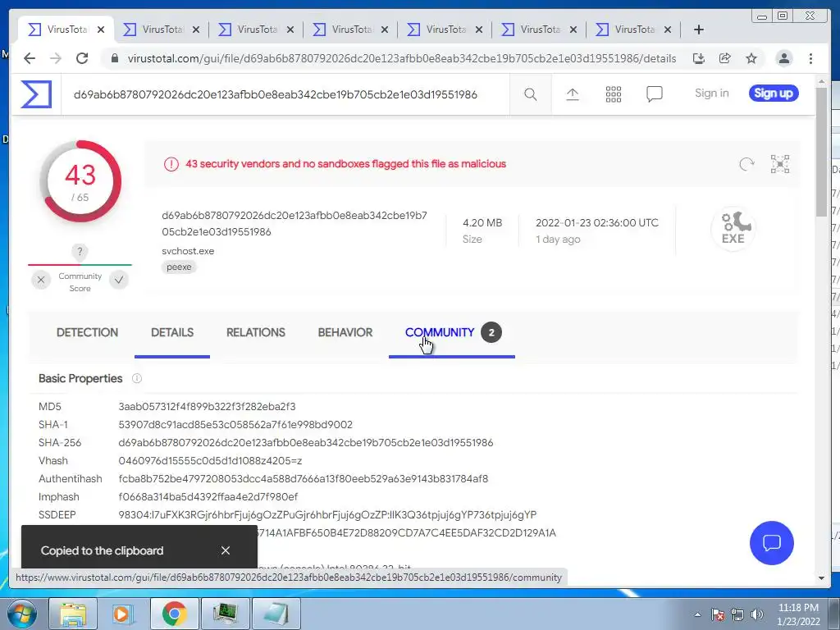
Task: Open a new tab with plus button
Action: pos(699,30)
